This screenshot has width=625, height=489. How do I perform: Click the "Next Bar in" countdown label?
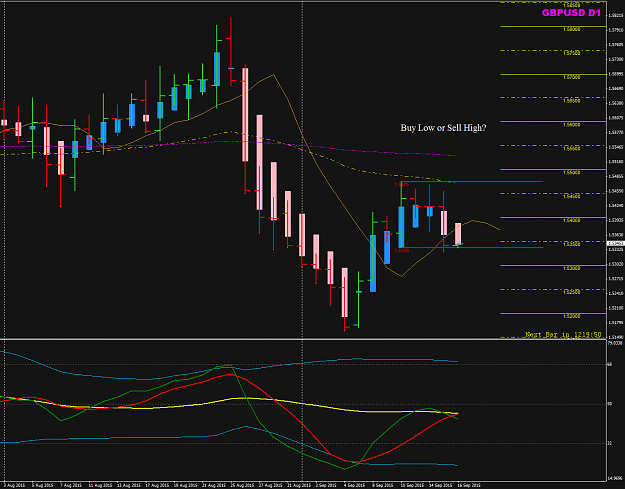pyautogui.click(x=563, y=334)
